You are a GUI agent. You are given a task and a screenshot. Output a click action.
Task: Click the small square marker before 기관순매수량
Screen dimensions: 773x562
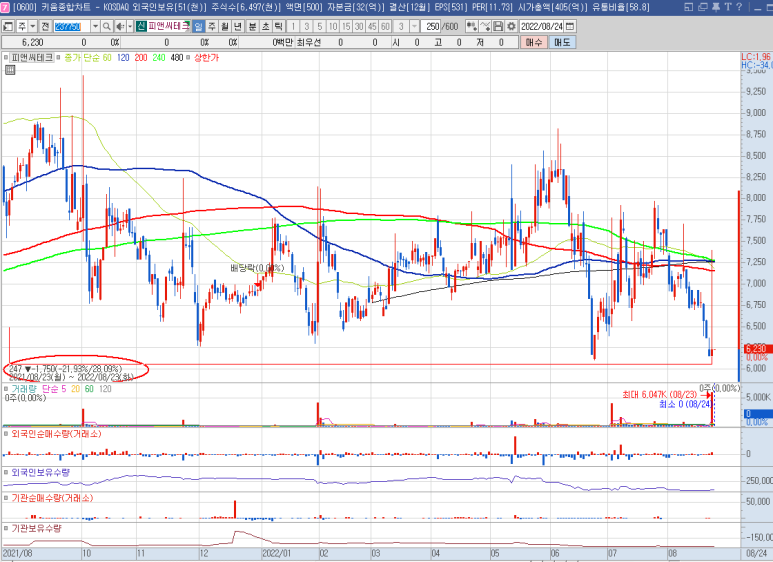(6, 498)
